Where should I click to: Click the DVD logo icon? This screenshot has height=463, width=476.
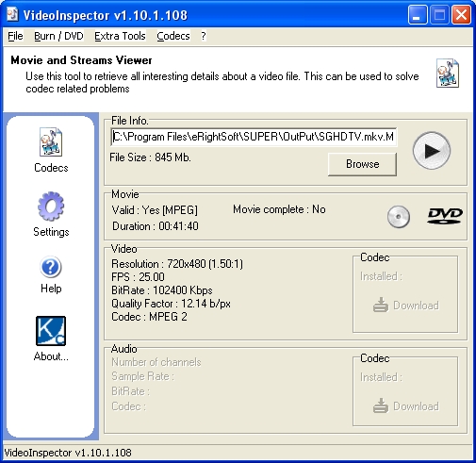tap(445, 216)
